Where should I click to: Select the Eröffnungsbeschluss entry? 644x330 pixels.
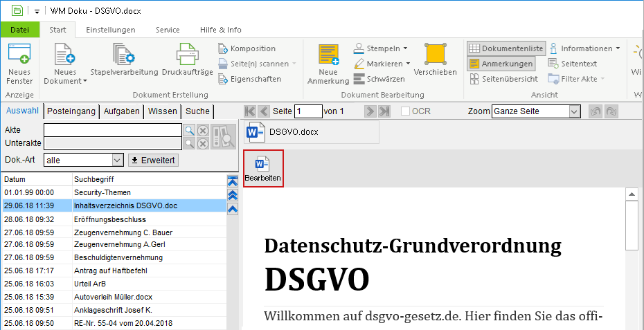click(x=114, y=219)
